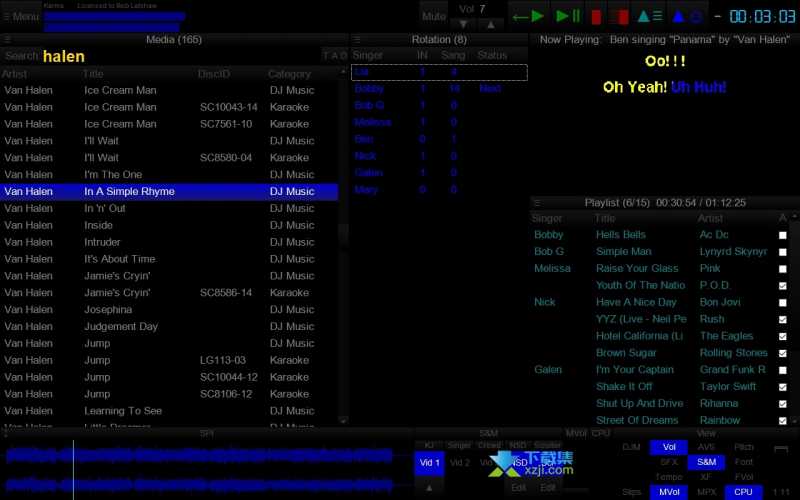Select the Vid 1 tab
Image resolution: width=800 pixels, height=500 pixels.
(429, 463)
